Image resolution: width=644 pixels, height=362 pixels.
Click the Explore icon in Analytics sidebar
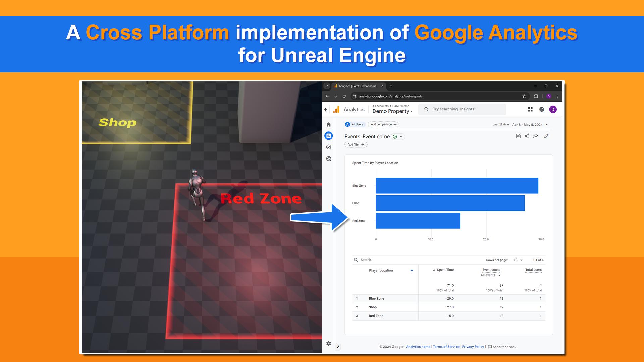[x=329, y=147]
